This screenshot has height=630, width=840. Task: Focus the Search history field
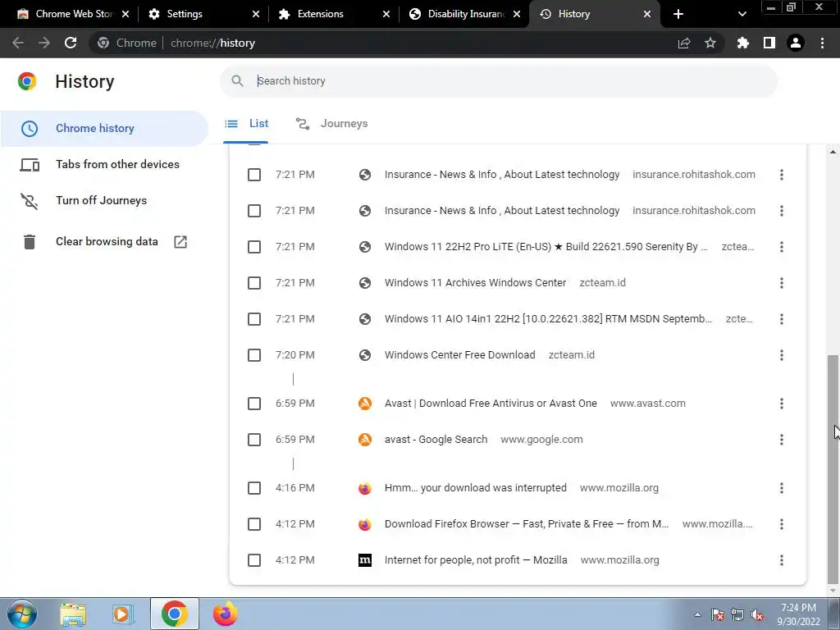pyautogui.click(x=498, y=81)
